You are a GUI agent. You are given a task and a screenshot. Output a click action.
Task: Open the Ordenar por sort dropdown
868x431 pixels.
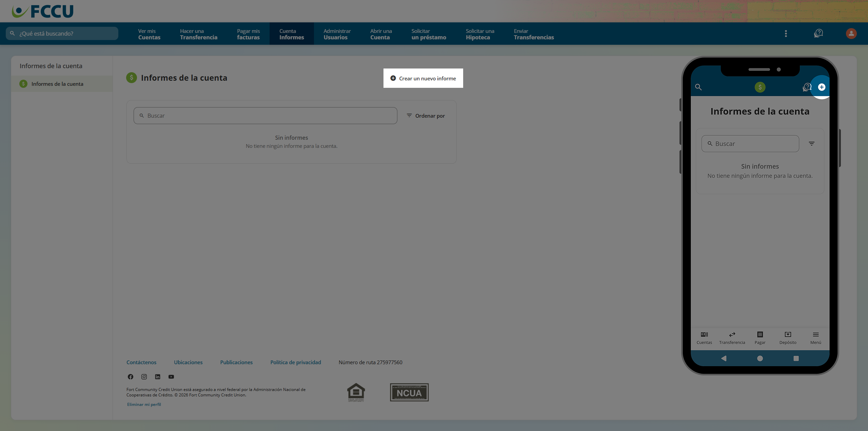[x=426, y=116]
